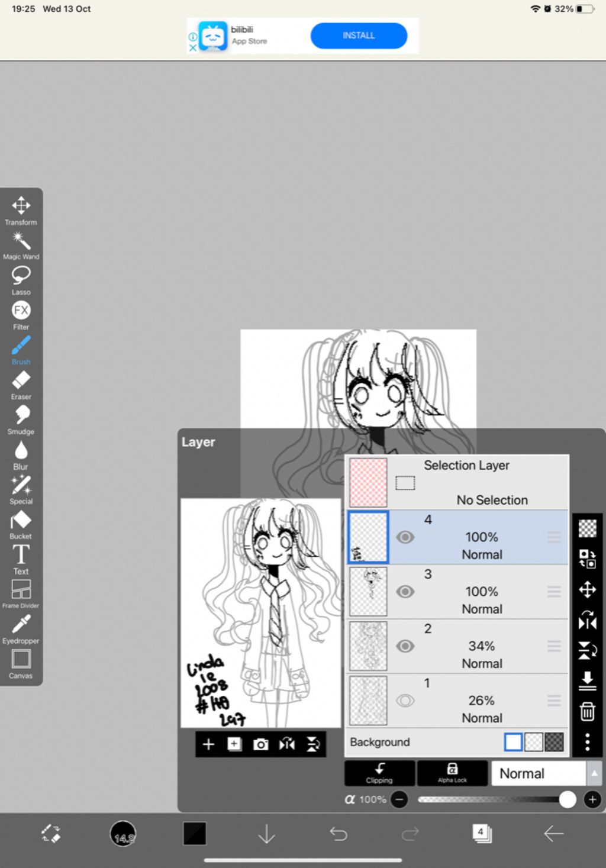Select the Brush tool
The image size is (606, 868).
tap(21, 350)
